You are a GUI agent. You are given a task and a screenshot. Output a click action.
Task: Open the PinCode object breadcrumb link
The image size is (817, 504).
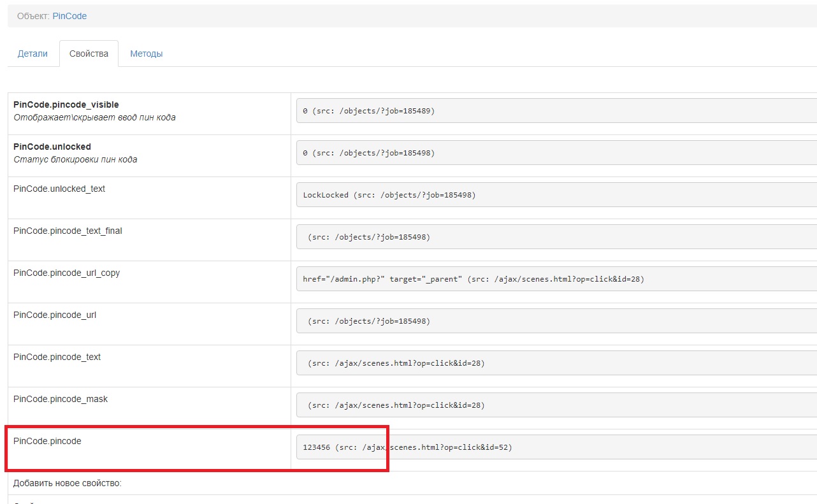tap(69, 16)
